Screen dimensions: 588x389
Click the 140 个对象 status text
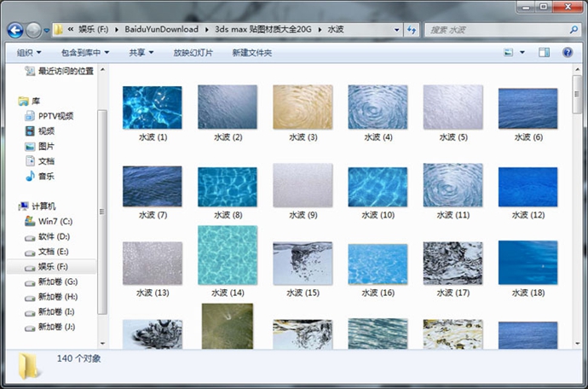78,358
